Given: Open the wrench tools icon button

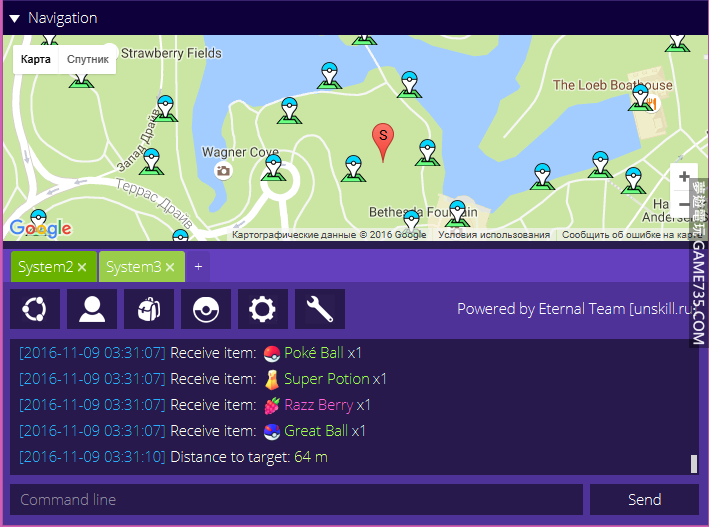Looking at the screenshot, I should coord(320,309).
